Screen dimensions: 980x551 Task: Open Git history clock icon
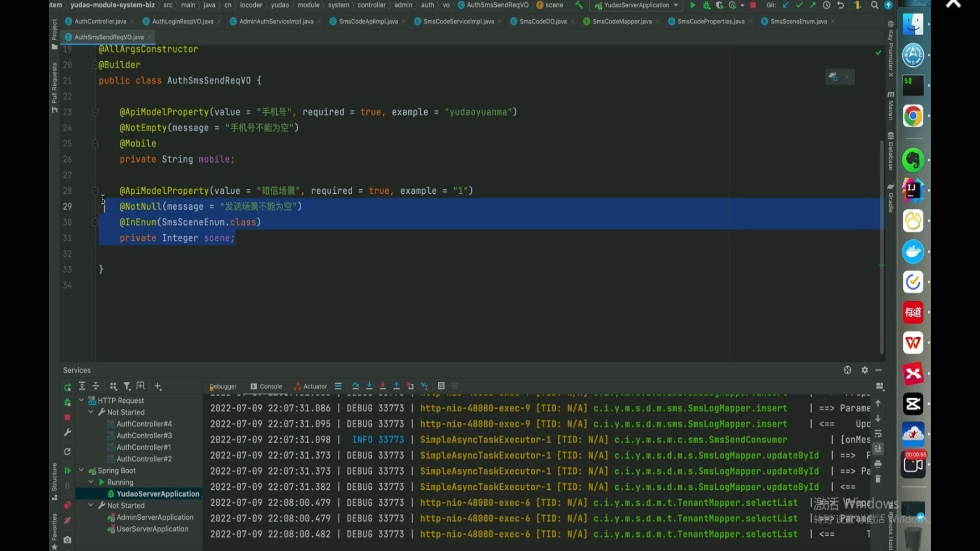(826, 5)
